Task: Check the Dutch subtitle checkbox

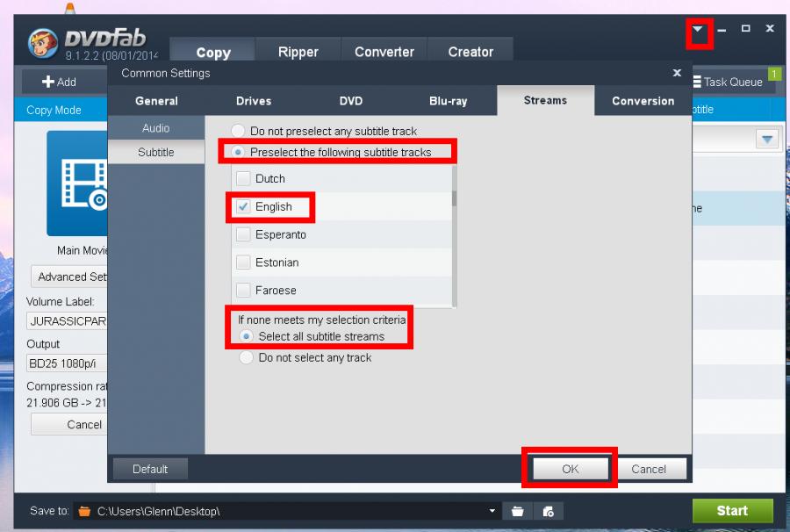Action: (243, 178)
